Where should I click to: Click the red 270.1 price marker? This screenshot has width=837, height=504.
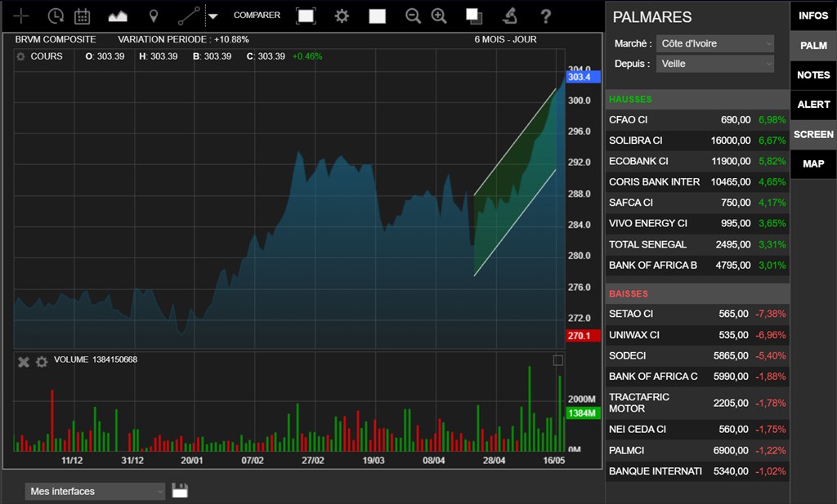tap(583, 336)
